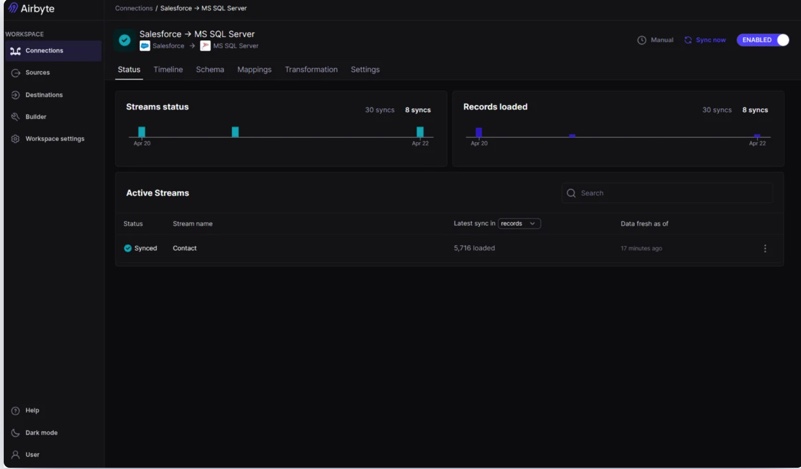The width and height of the screenshot is (801, 469).
Task: Open Connections in the sidebar
Action: tap(53, 51)
